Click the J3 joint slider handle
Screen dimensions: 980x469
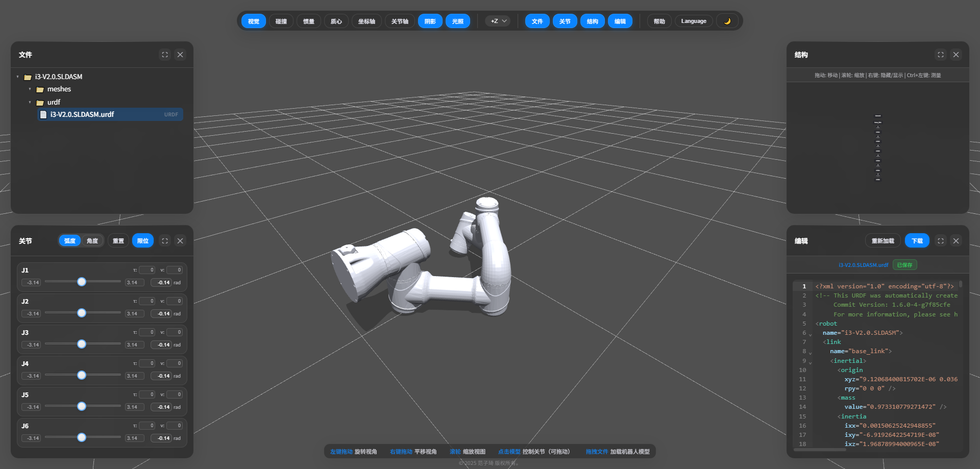coord(82,344)
